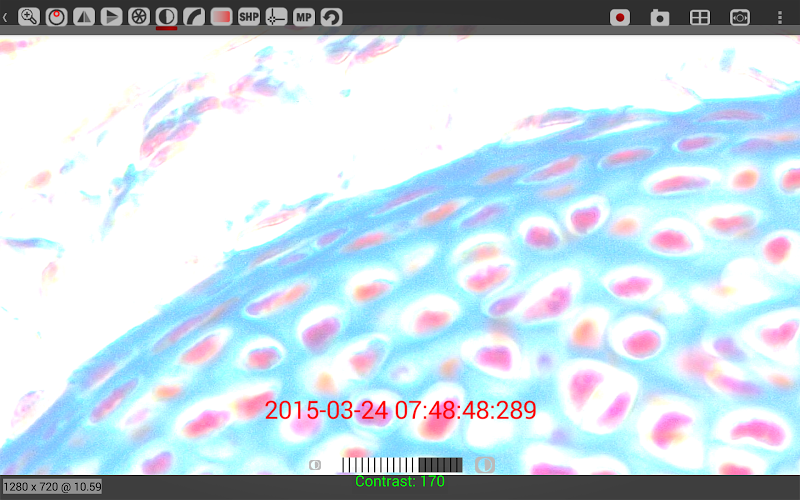This screenshot has width=800, height=500.
Task: Open the gamma curve tool
Action: click(194, 17)
